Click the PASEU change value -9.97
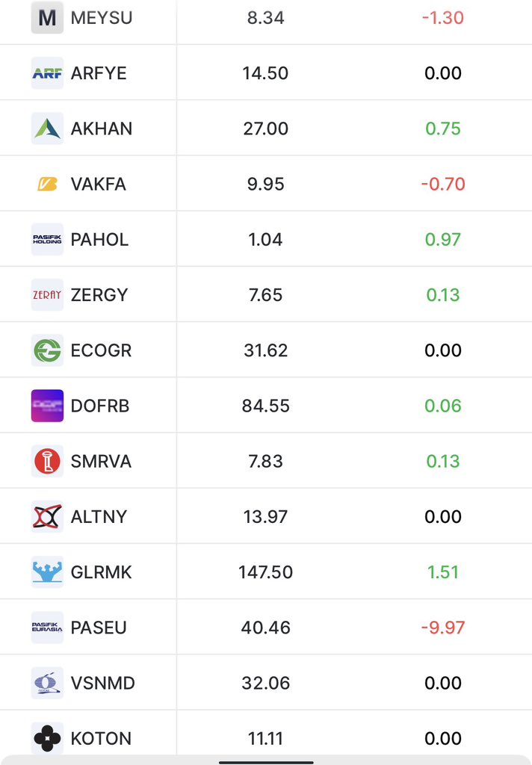This screenshot has width=532, height=765. (x=442, y=628)
